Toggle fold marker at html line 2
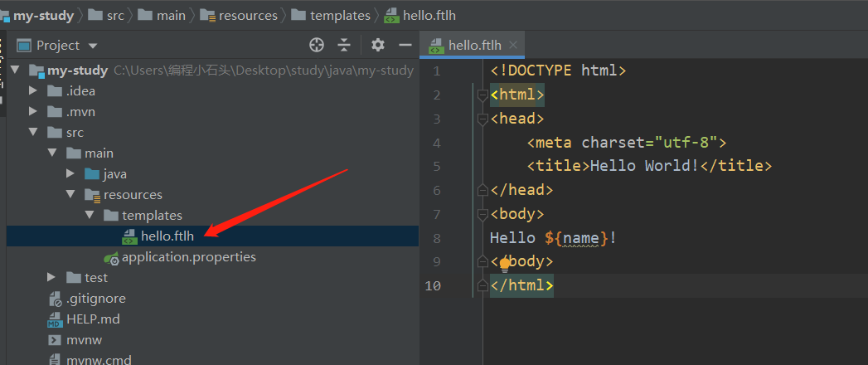Image resolution: width=868 pixels, height=365 pixels. coord(482,95)
